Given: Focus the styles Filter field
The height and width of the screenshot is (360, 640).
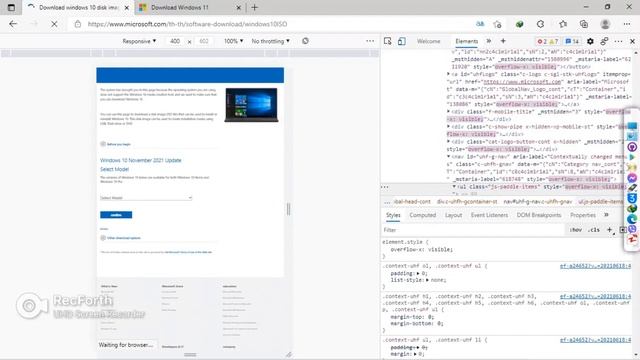Looking at the screenshot, I should (473, 230).
